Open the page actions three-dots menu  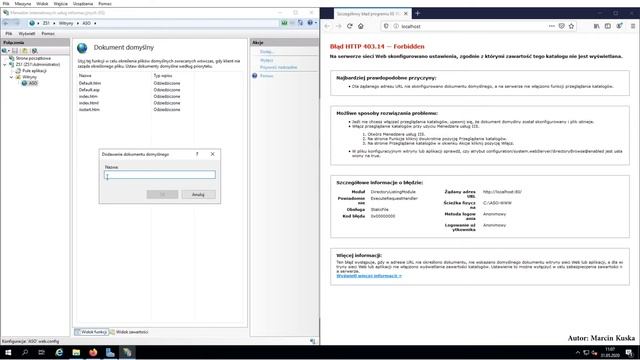click(552, 26)
